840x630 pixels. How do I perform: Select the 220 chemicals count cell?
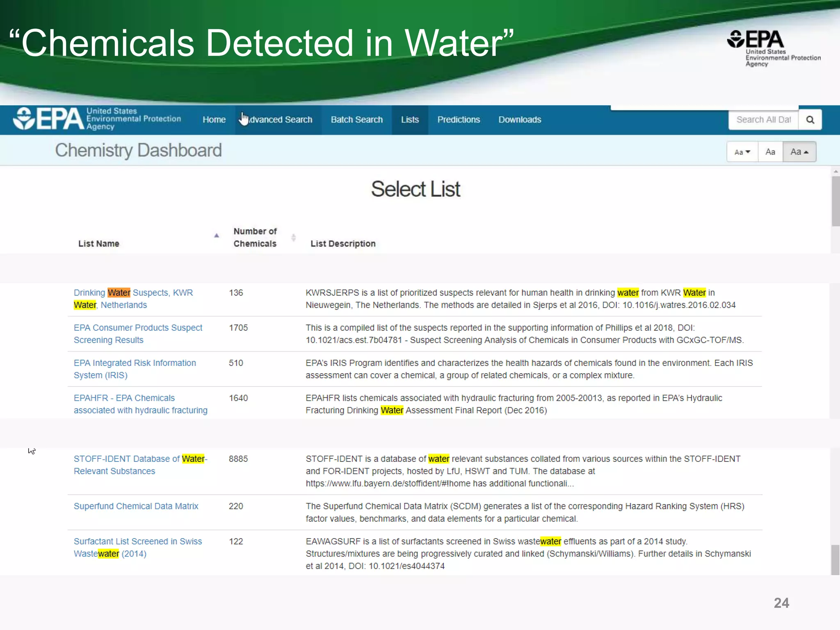(x=236, y=507)
